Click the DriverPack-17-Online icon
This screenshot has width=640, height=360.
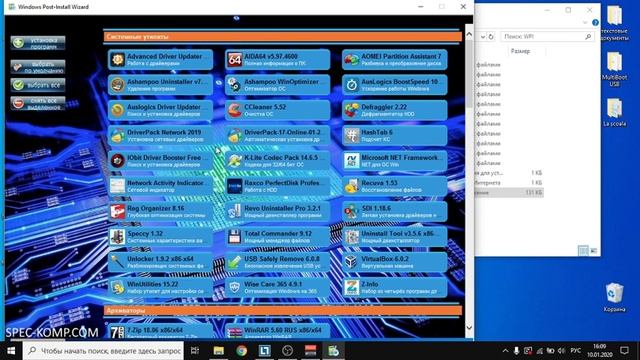pos(235,136)
